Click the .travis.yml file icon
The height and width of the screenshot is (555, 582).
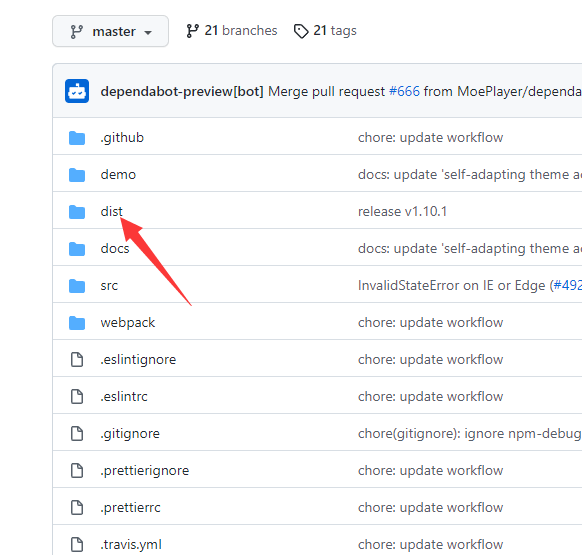[77, 544]
